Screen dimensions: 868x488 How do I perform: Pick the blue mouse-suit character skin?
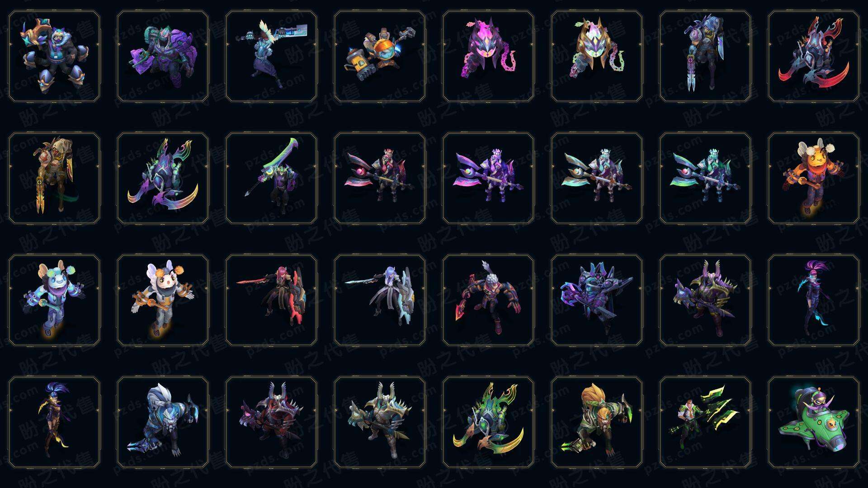pyautogui.click(x=54, y=300)
